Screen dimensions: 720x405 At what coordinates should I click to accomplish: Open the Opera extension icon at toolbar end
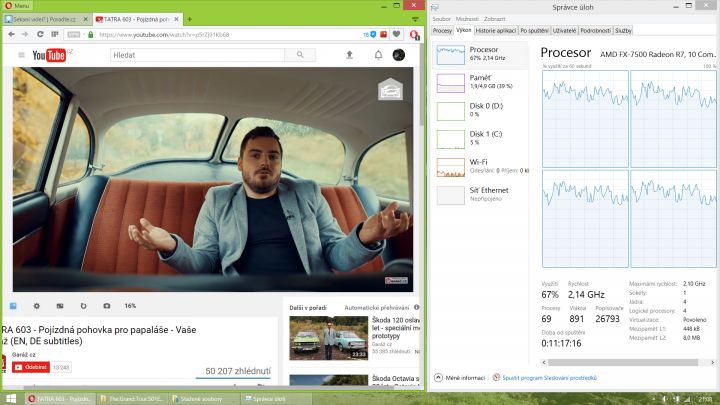(414, 34)
